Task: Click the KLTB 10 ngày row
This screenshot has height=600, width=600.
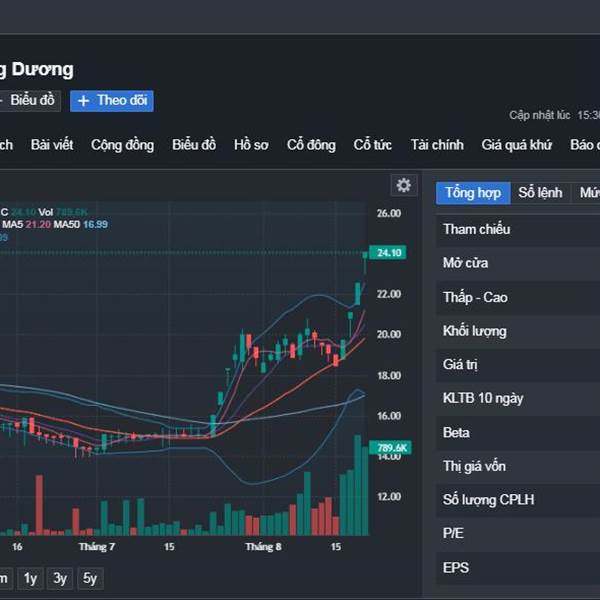Action: [518, 398]
